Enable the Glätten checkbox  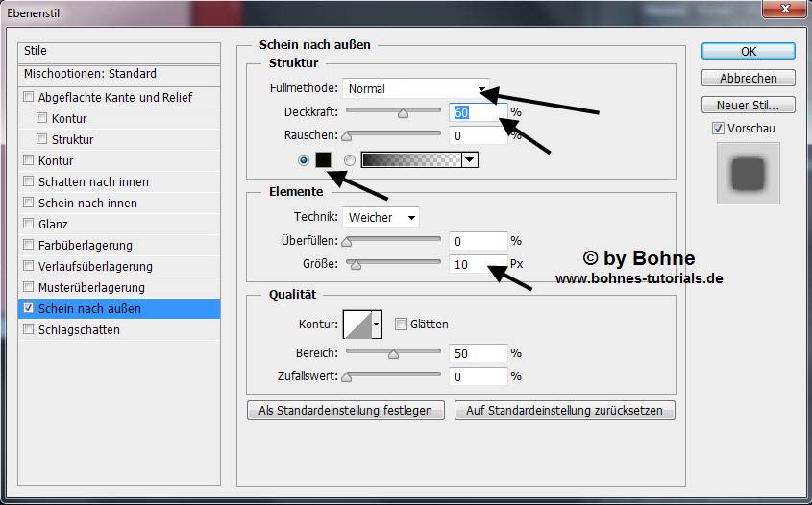402,325
